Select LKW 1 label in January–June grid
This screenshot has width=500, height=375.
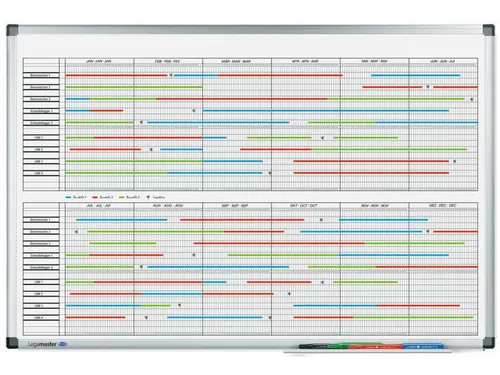point(41,137)
